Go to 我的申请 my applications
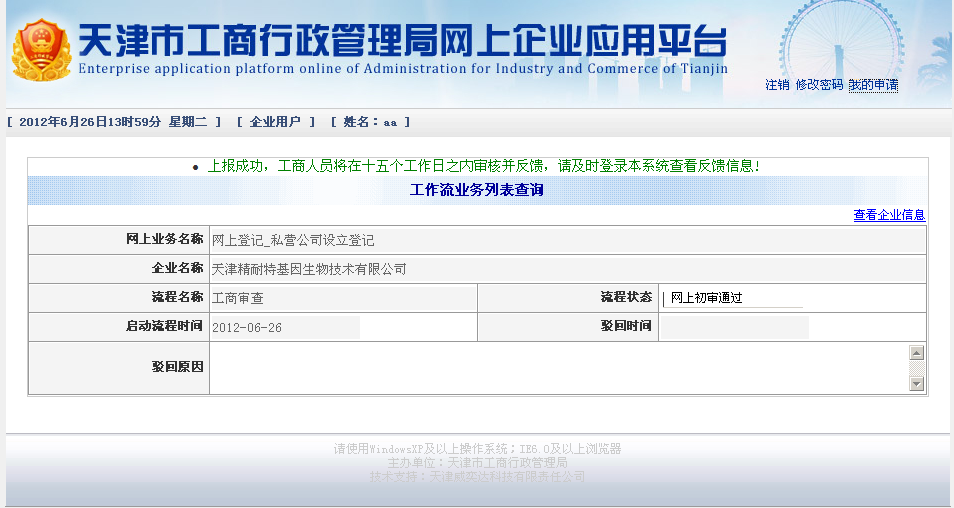The width and height of the screenshot is (954, 508). tap(873, 85)
